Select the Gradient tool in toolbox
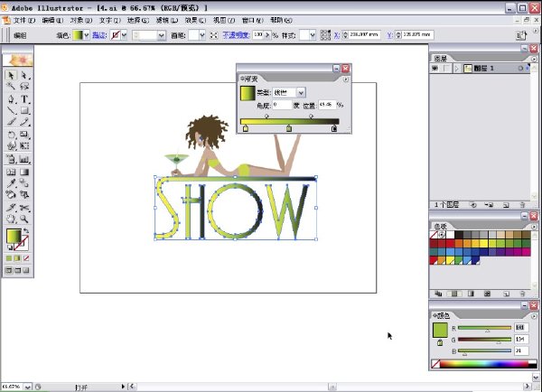This screenshot has height=392, width=542. [x=24, y=172]
